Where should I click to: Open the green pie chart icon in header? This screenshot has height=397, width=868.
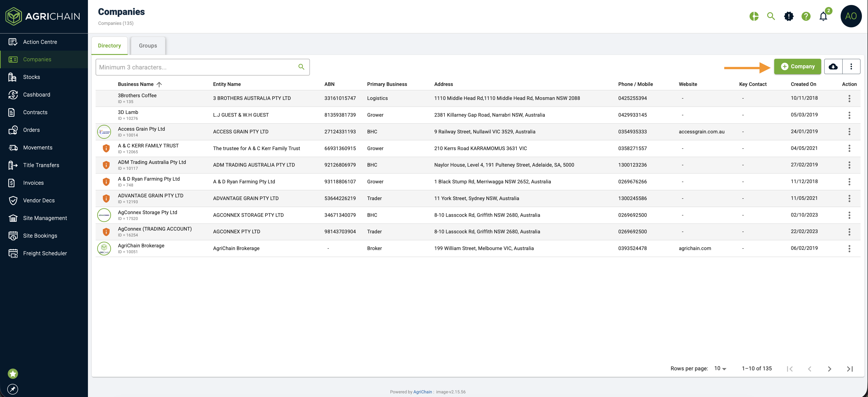tap(754, 16)
